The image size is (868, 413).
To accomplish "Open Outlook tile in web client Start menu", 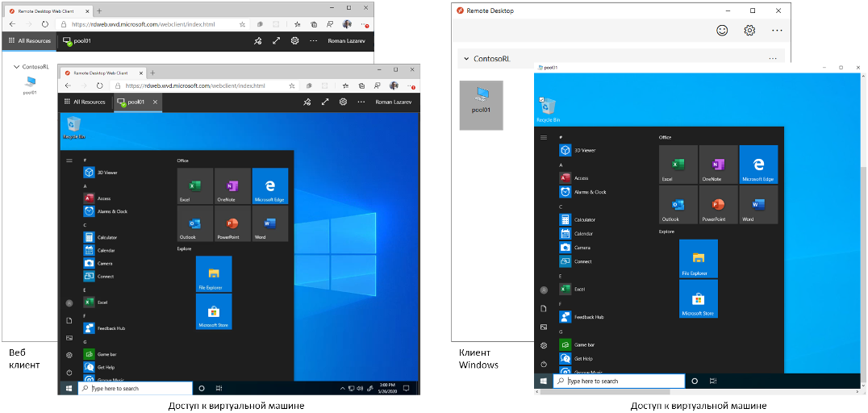I will tap(195, 223).
